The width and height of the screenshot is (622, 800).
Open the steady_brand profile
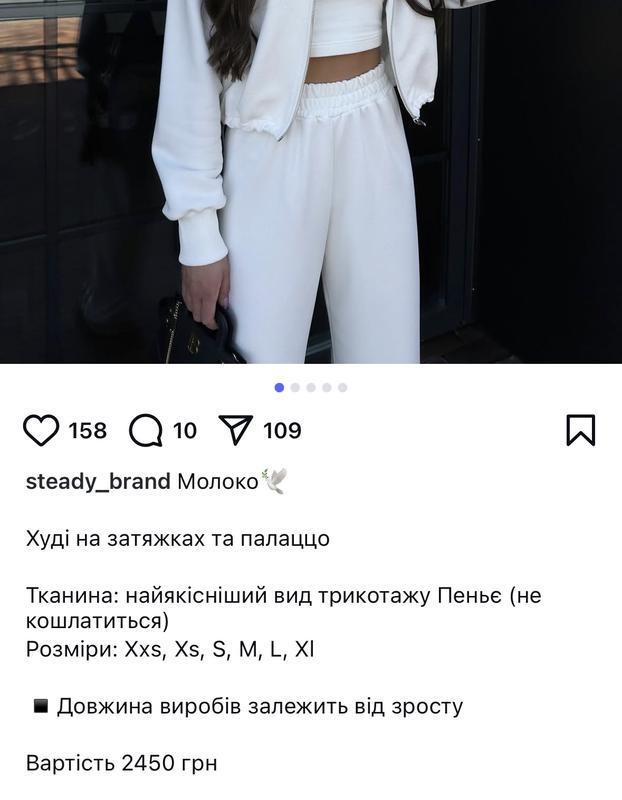(x=98, y=482)
